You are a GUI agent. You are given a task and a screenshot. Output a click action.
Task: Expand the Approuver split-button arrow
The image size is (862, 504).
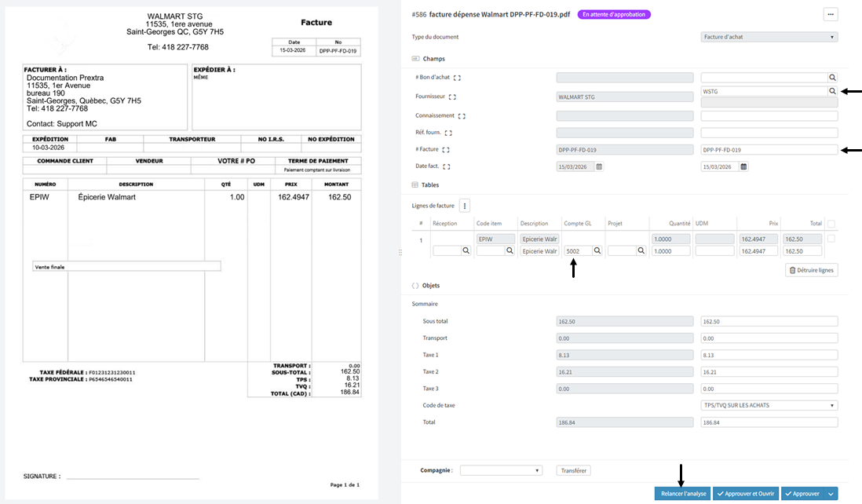coord(831,494)
